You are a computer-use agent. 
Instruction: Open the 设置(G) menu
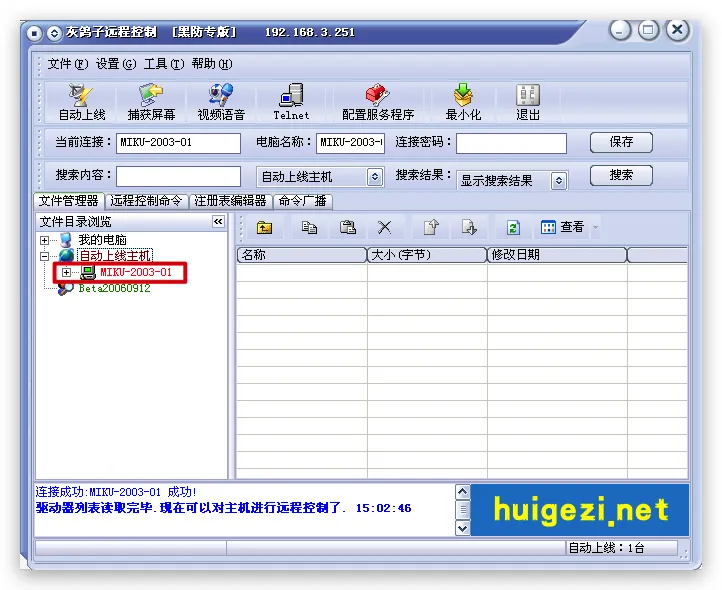116,64
